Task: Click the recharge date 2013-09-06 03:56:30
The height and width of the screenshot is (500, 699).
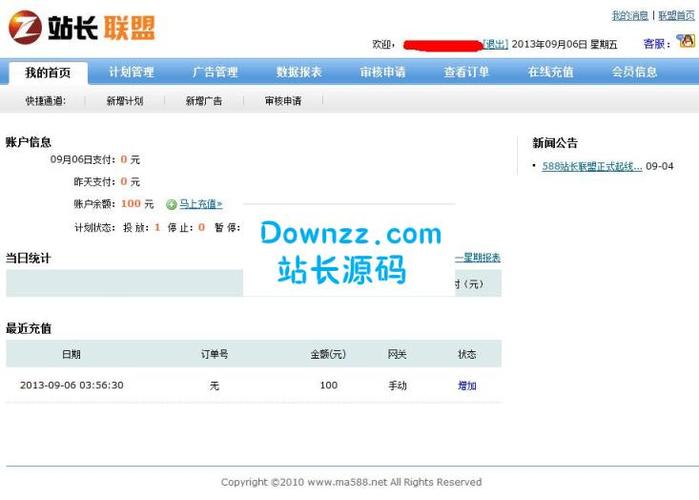Action: click(x=72, y=385)
